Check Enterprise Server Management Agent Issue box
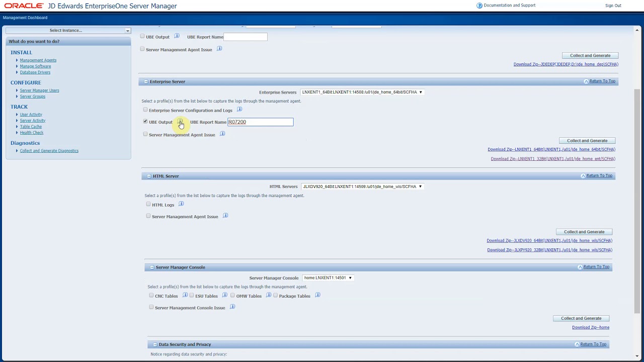This screenshot has width=644, height=362. tap(145, 134)
